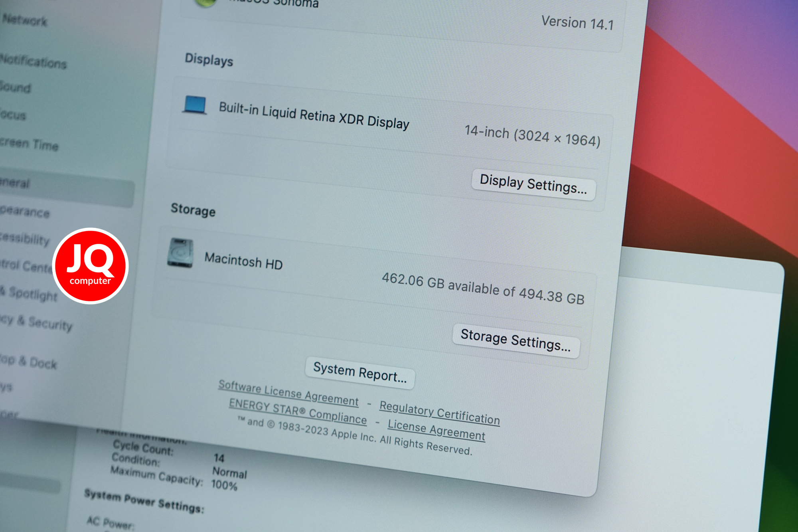Screen dimensions: 798x532
Task: Select Sound in the sidebar
Action: [x=15, y=87]
